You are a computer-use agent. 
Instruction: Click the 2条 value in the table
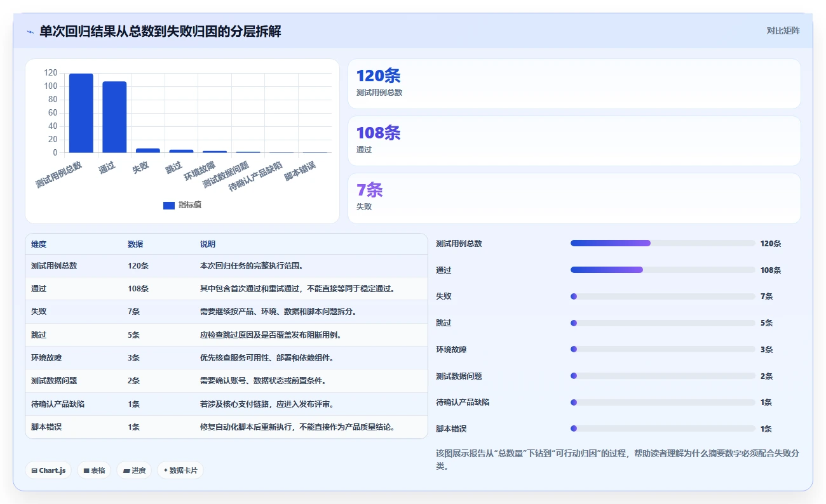pos(133,381)
